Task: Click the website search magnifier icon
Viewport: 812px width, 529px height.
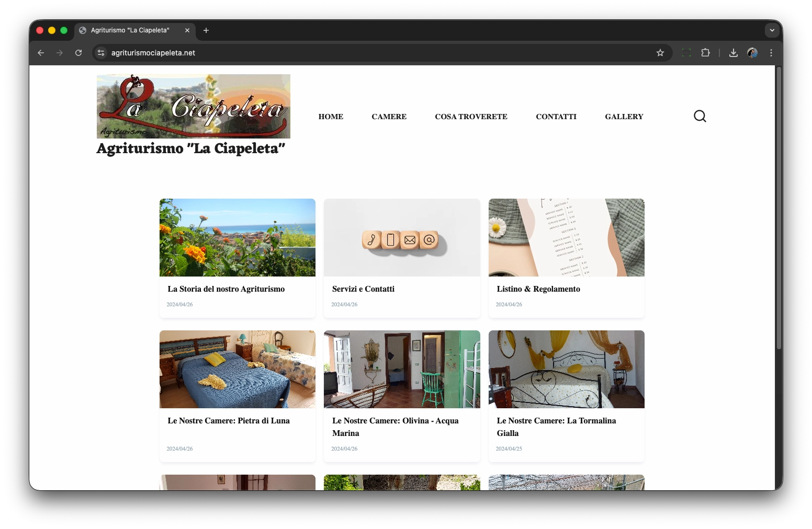Action: (700, 116)
